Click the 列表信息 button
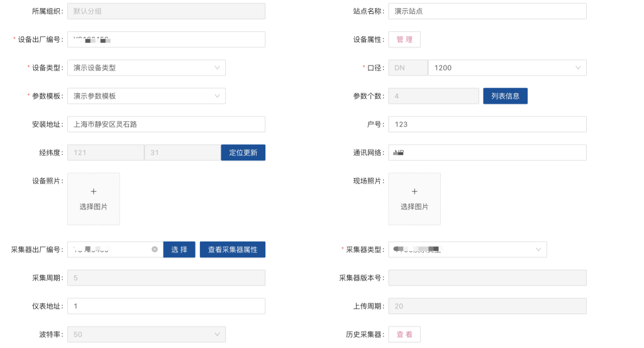The width and height of the screenshot is (644, 348). click(505, 96)
